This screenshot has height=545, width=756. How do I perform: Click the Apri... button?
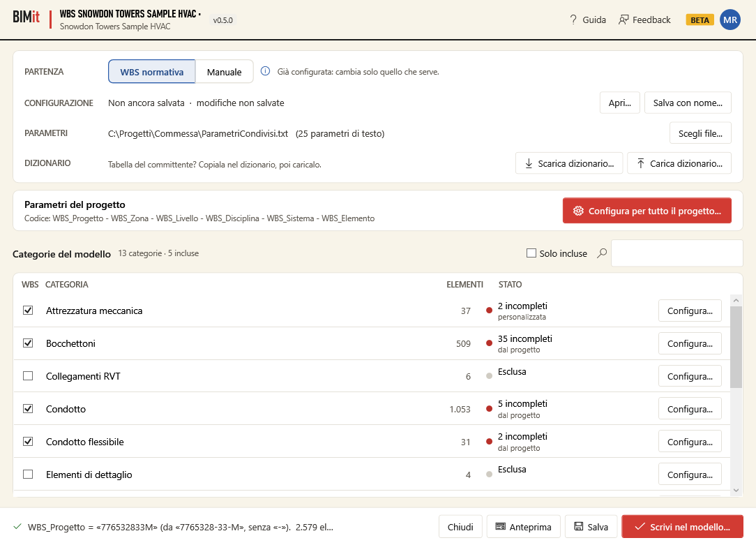click(619, 103)
